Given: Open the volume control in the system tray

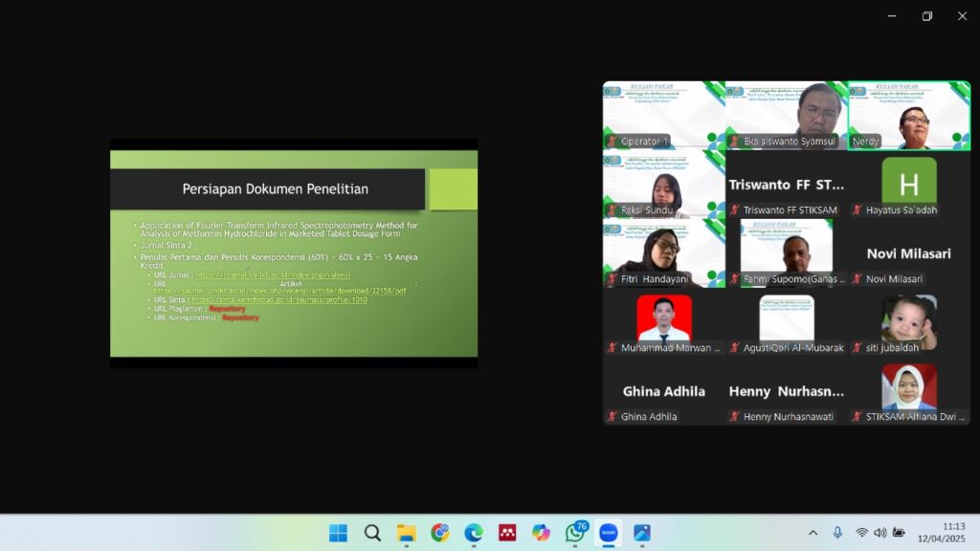Looking at the screenshot, I should [x=880, y=533].
